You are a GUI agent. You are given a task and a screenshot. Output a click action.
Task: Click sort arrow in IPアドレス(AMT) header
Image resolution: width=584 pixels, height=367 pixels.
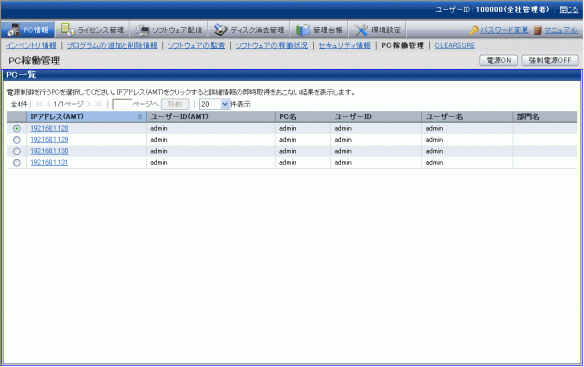140,117
